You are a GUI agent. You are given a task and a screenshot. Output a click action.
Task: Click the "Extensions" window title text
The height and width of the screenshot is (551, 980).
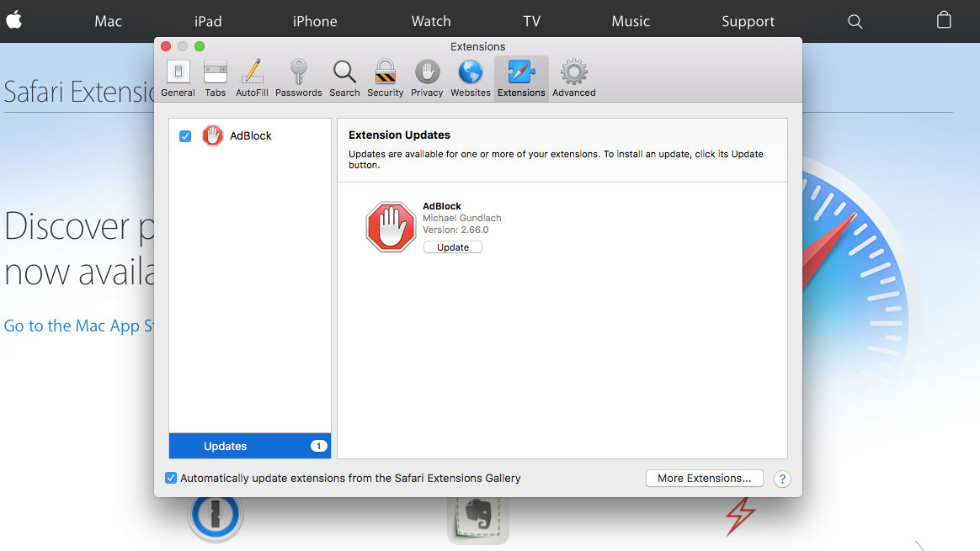coord(477,47)
